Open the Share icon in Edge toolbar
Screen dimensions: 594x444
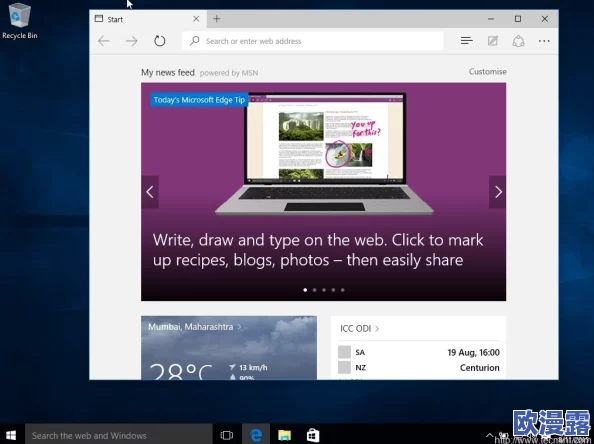coord(518,41)
